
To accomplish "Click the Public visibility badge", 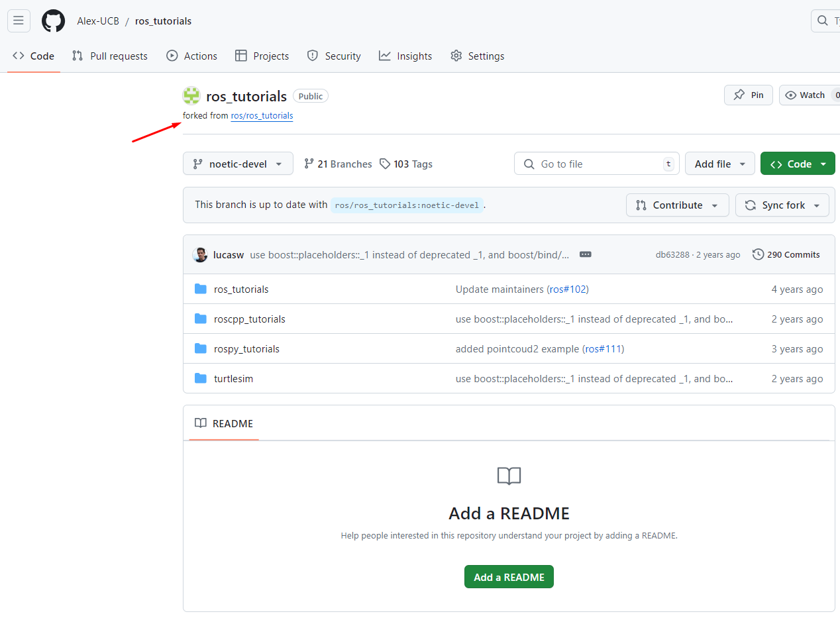I will tap(310, 96).
